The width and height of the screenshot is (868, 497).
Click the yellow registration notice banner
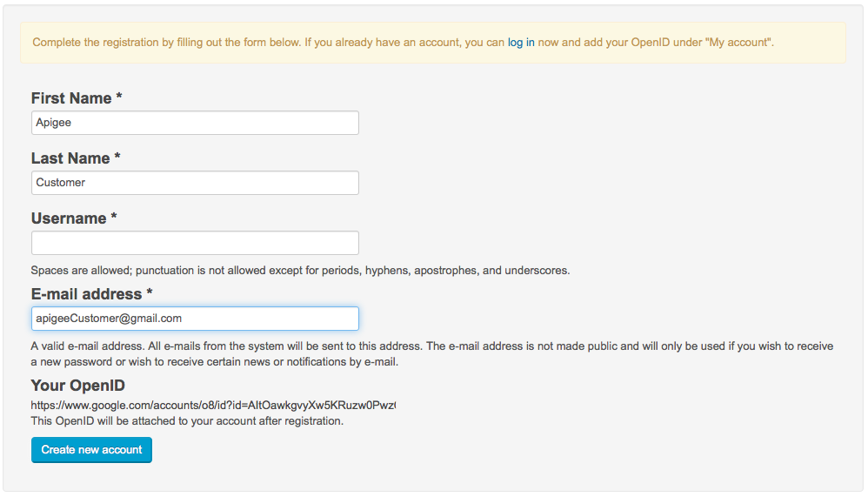(432, 43)
